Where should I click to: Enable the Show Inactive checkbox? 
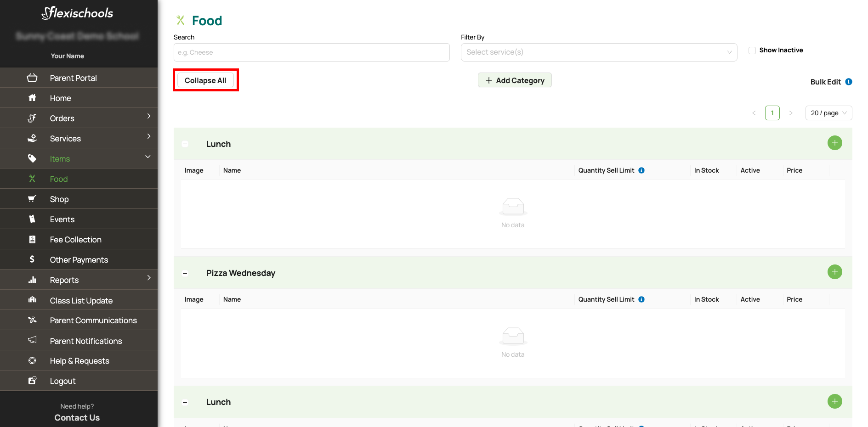click(752, 51)
